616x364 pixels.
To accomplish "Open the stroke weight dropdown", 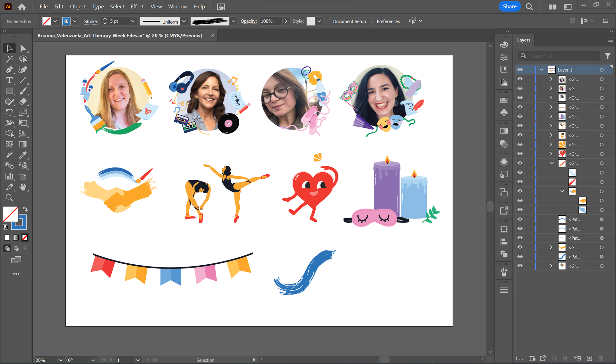I will [x=133, y=21].
